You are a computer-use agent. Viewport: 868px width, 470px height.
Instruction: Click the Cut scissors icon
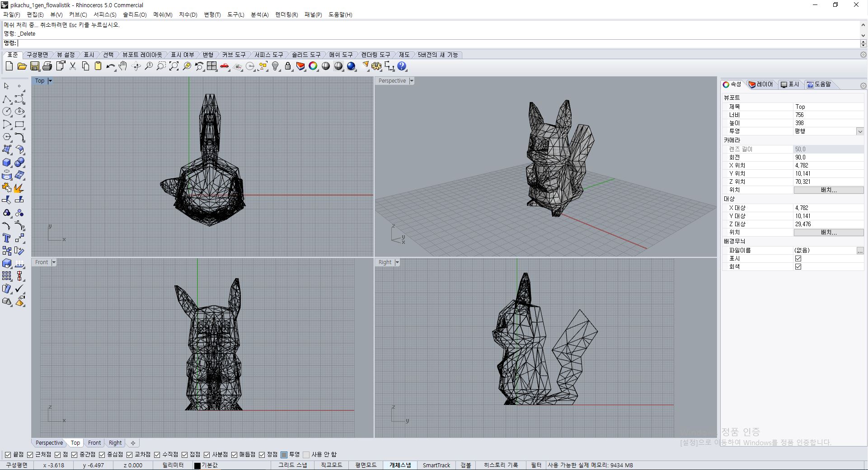point(73,66)
